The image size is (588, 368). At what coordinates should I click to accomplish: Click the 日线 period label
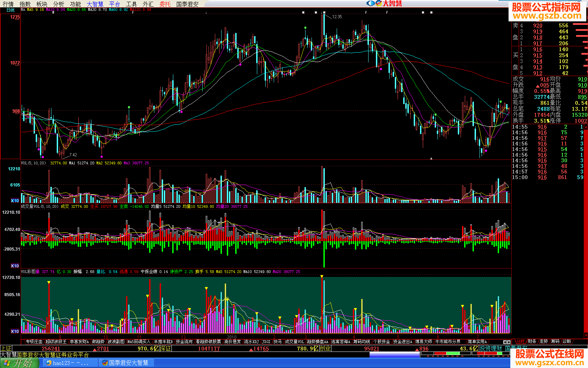click(10, 10)
